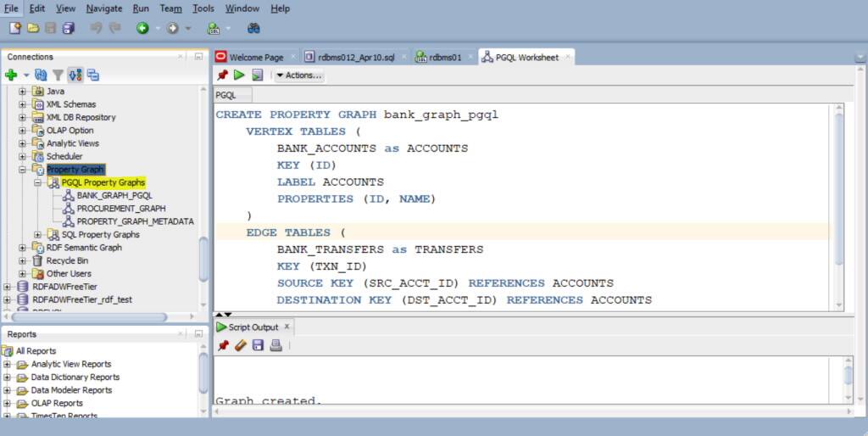The height and width of the screenshot is (436, 868).
Task: Click the grey Forward navigation arrow
Action: click(x=173, y=28)
